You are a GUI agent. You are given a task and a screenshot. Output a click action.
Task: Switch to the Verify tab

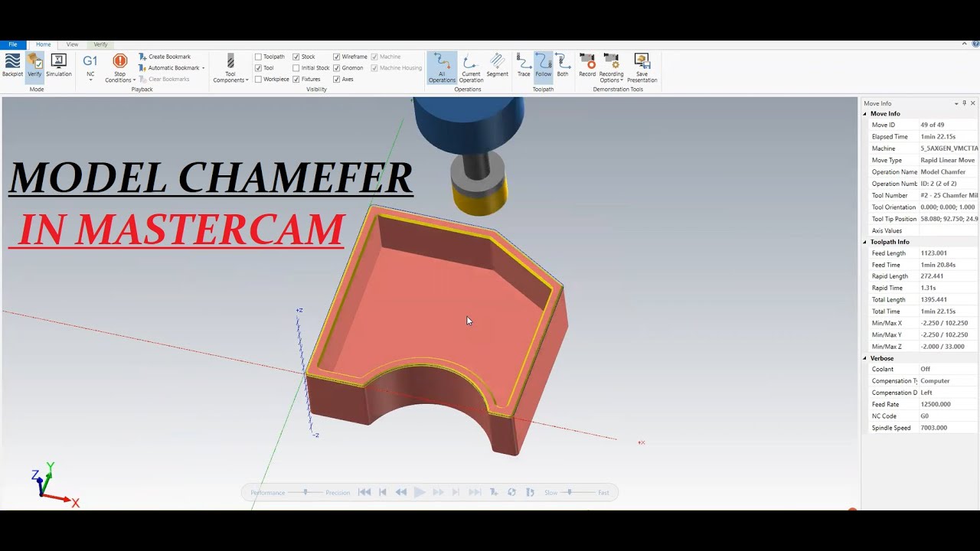[x=100, y=44]
